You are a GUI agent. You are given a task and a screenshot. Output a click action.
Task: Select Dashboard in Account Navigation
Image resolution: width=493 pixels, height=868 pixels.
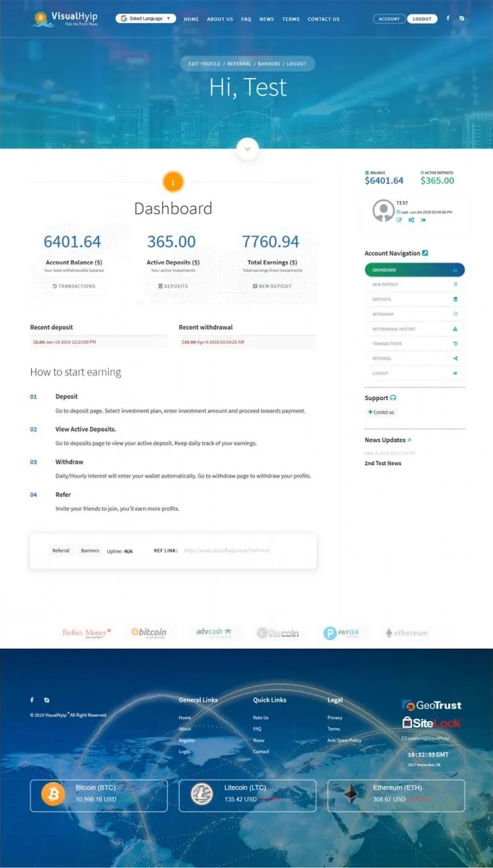coord(415,270)
